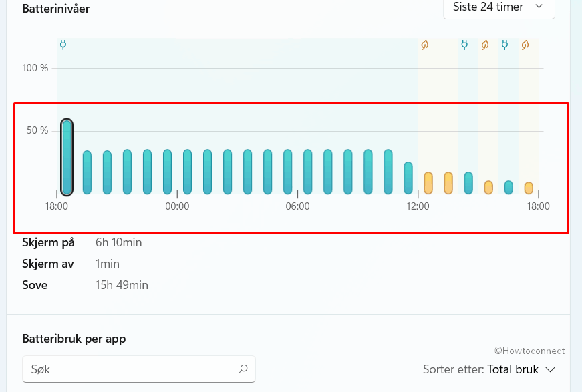Expand the Sorter etter Total bruk dropdown
Image resolution: width=582 pixels, height=392 pixels.
tap(489, 369)
